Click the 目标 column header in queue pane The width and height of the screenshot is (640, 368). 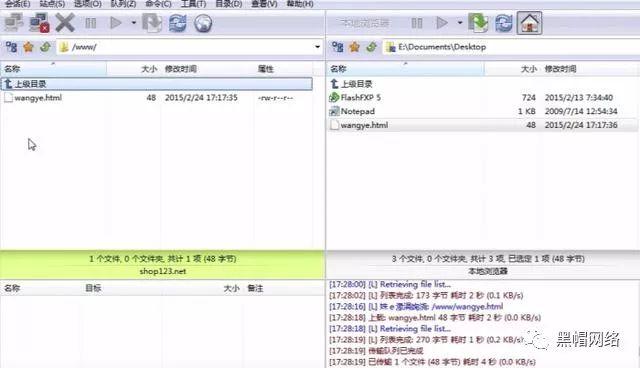point(93,288)
